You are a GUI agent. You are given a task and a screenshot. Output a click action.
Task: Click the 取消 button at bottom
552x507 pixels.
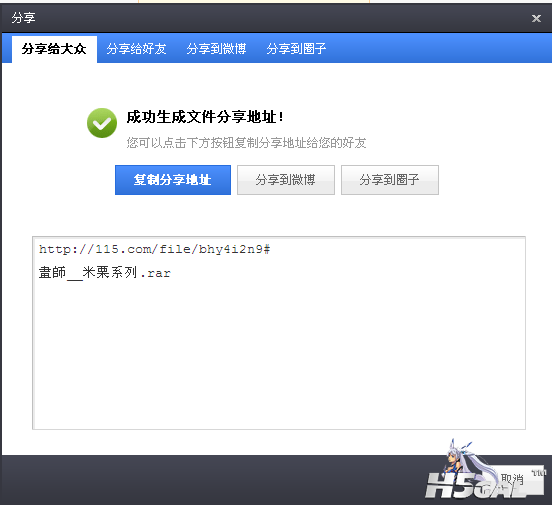coord(512,480)
